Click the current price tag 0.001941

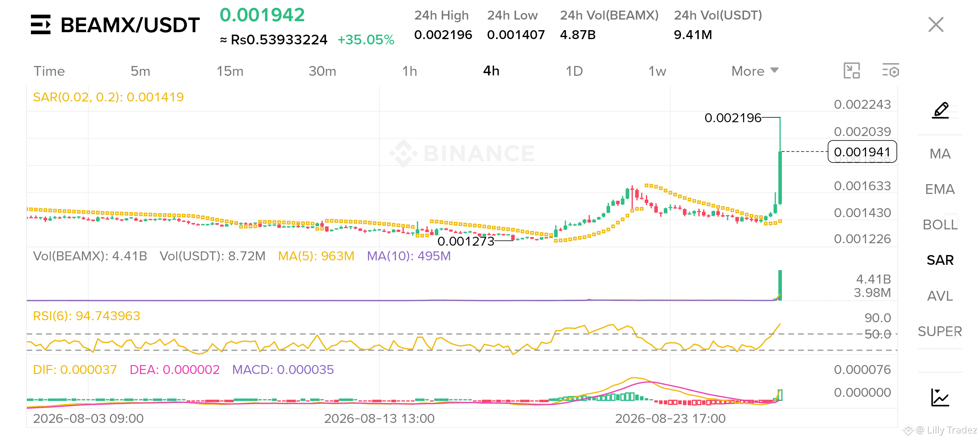pyautogui.click(x=862, y=152)
